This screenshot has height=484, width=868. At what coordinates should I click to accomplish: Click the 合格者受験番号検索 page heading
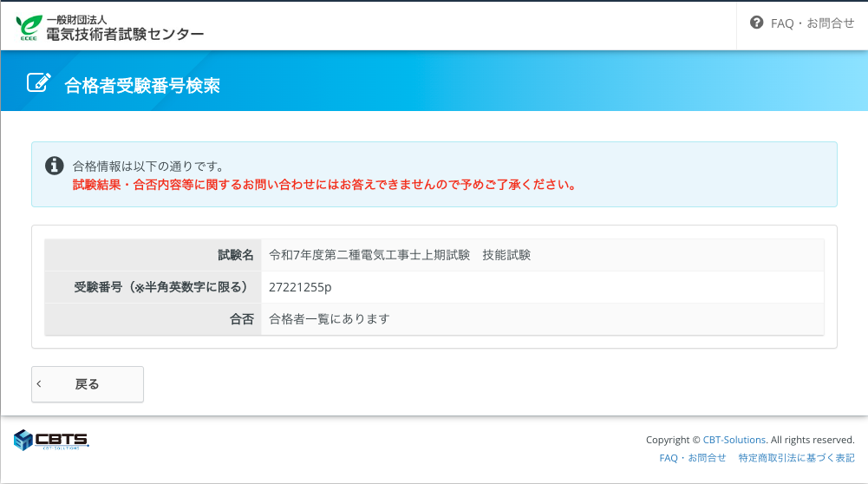(x=142, y=85)
